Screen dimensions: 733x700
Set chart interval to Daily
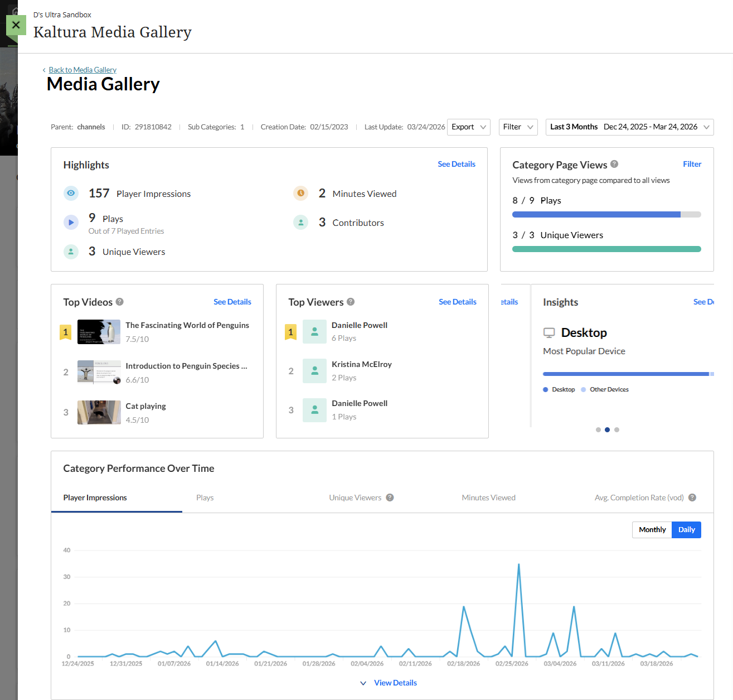[x=687, y=530]
